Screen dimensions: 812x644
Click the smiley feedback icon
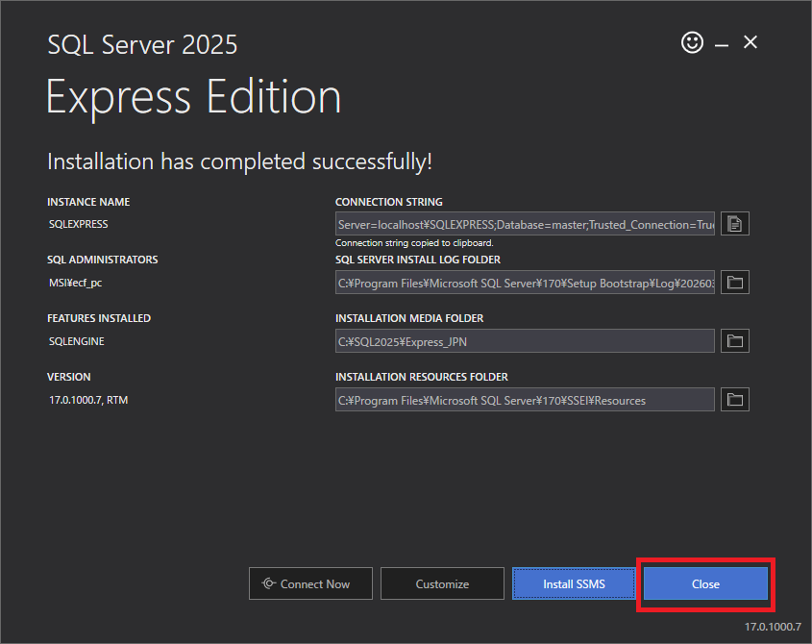pos(692,42)
